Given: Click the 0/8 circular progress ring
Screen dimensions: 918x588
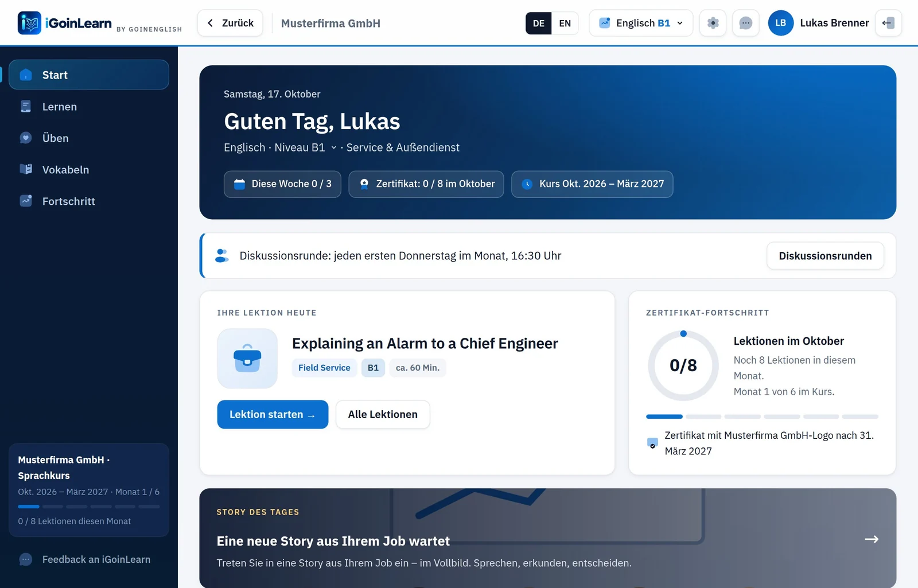Looking at the screenshot, I should coord(683,365).
